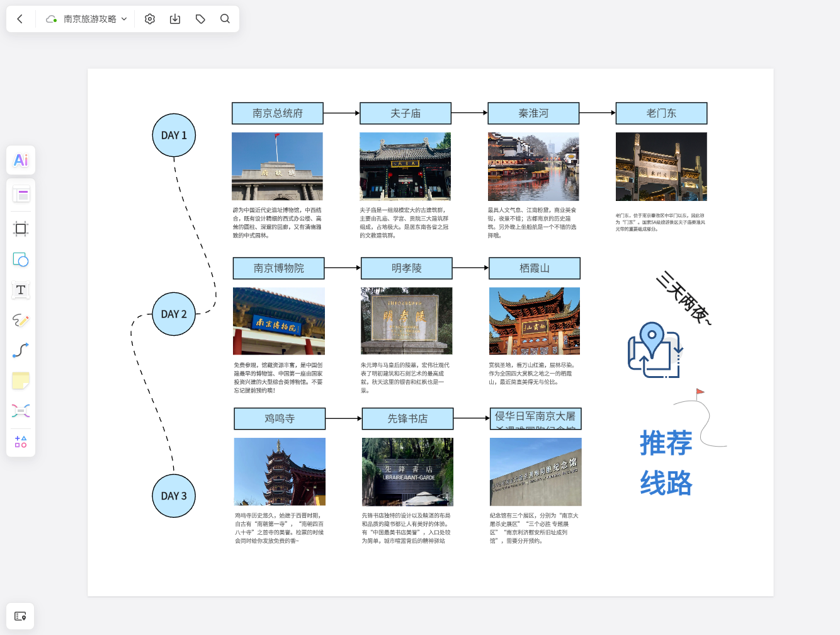Select the 老门东 description paragraph
840x635 pixels.
pyautogui.click(x=661, y=222)
